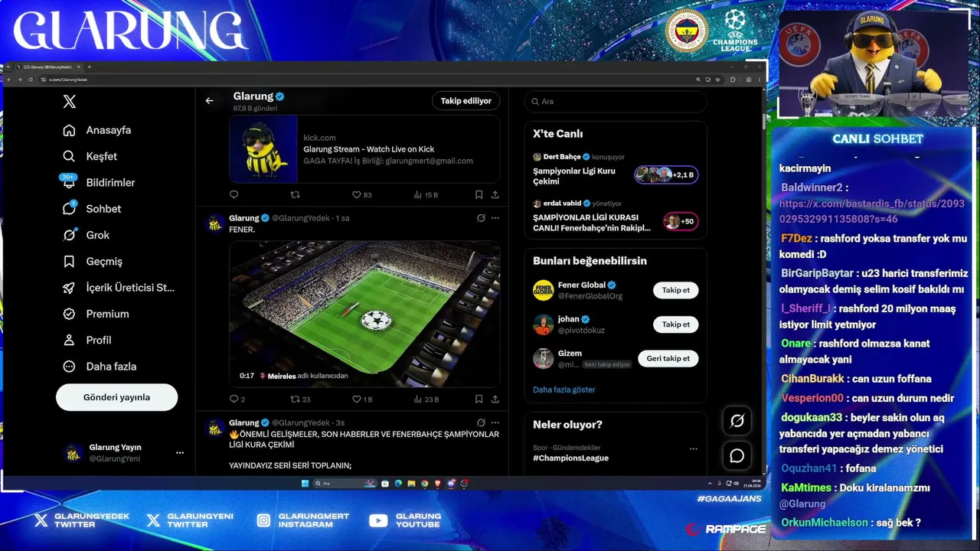Reply to the kick.com stream post
The height and width of the screenshot is (551, 980).
(x=234, y=194)
